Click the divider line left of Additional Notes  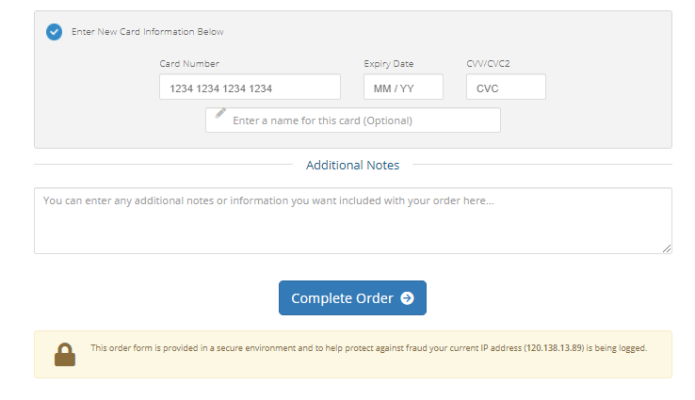[x=160, y=165]
